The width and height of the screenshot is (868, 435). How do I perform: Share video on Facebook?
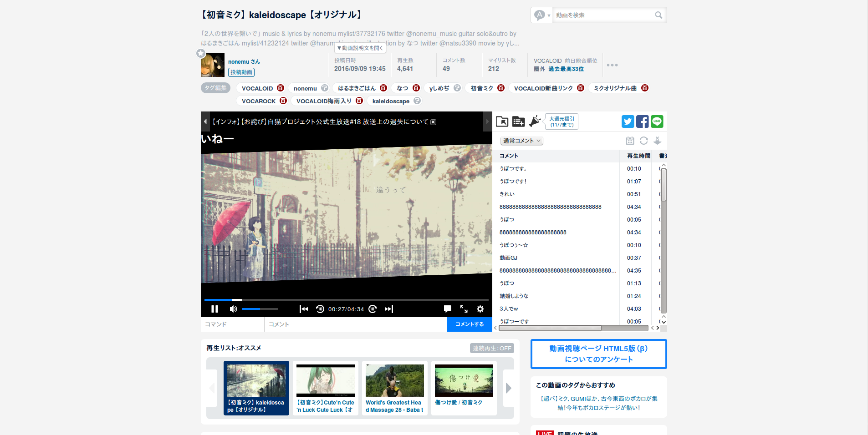[x=642, y=121]
